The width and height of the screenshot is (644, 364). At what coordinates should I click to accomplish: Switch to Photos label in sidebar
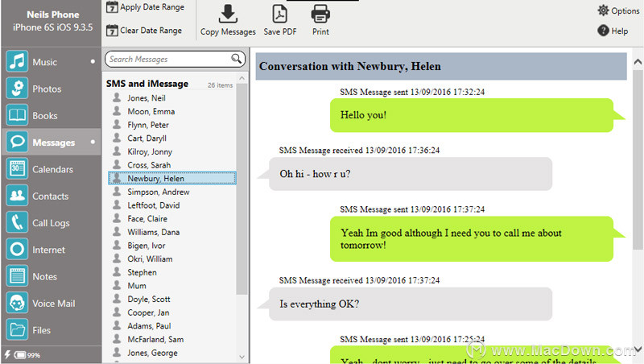tap(47, 89)
